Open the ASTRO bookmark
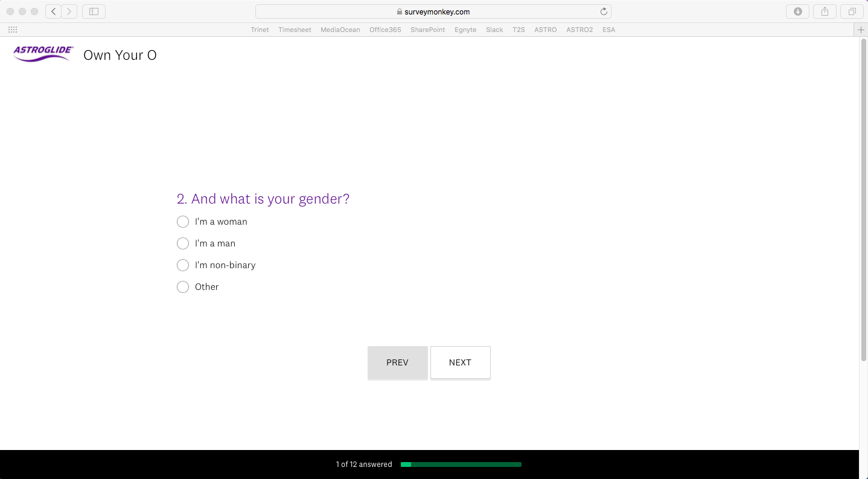This screenshot has width=868, height=479. pyautogui.click(x=546, y=30)
